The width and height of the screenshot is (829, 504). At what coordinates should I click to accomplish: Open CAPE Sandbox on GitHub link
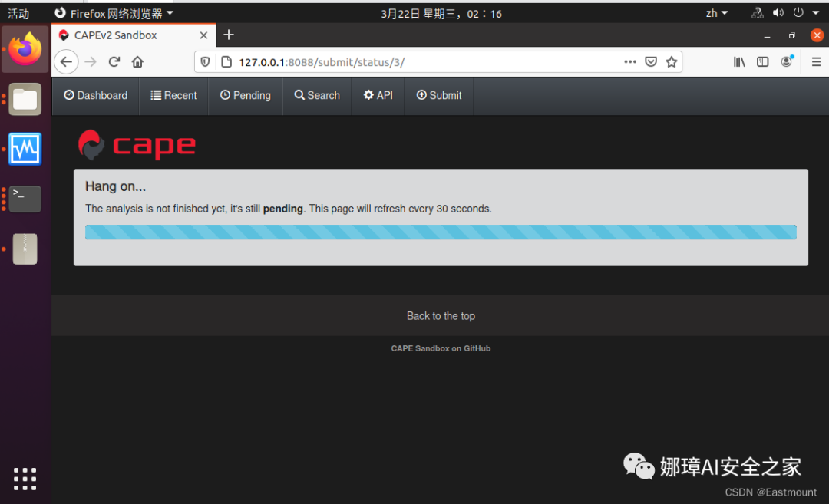coord(441,348)
